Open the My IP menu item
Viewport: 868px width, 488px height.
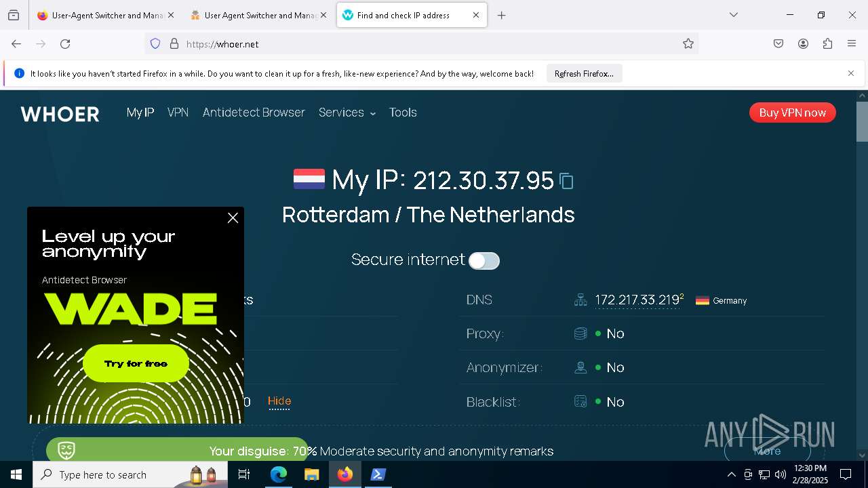tap(140, 113)
